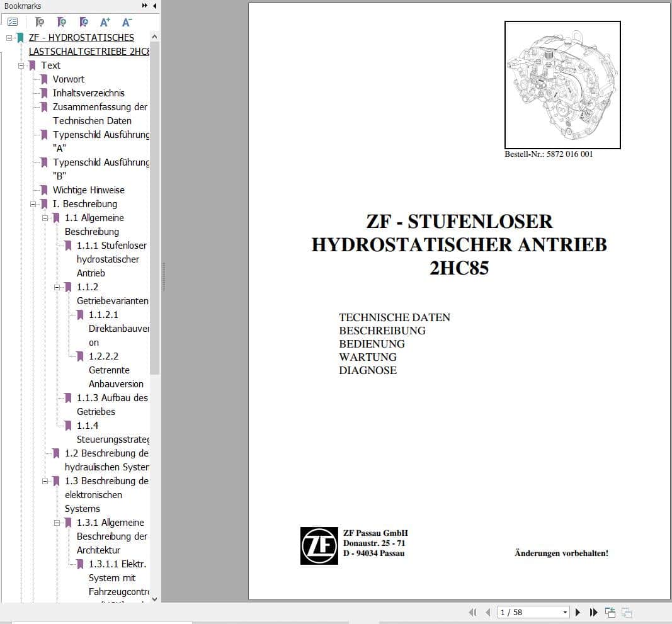This screenshot has height=624, width=672.
Task: Open Zusammenfassung der Technischen Daten bookmark
Action: tap(100, 114)
